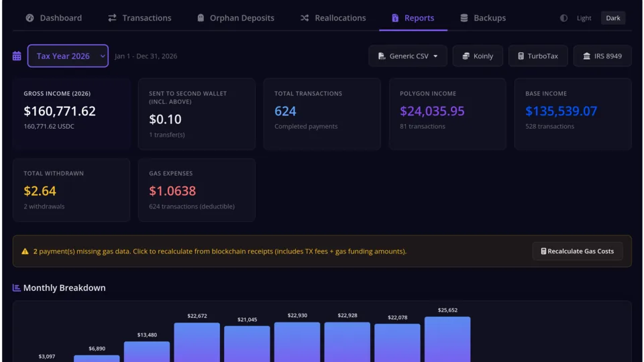This screenshot has width=644, height=362.
Task: Open the Dashboard tab
Action: click(x=54, y=18)
